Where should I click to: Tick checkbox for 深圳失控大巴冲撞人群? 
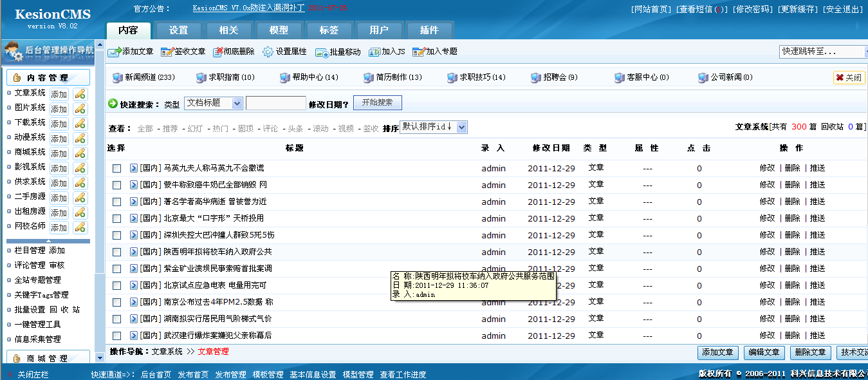(x=116, y=235)
